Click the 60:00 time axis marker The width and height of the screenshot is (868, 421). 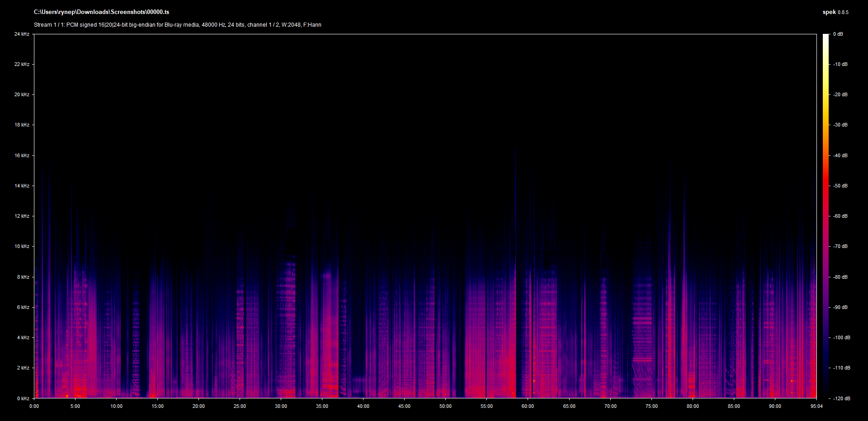tap(528, 406)
